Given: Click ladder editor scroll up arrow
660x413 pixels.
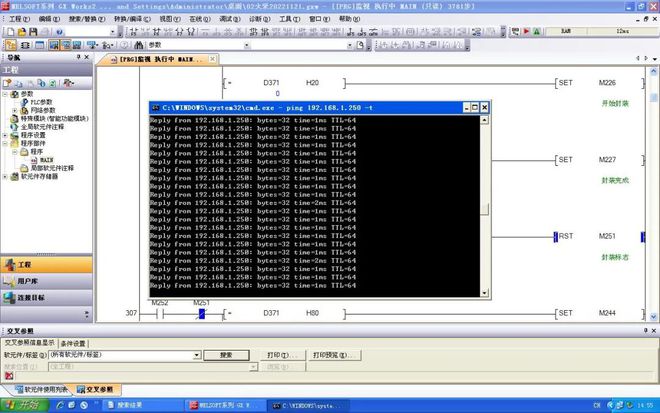Looking at the screenshot, I should [x=653, y=72].
